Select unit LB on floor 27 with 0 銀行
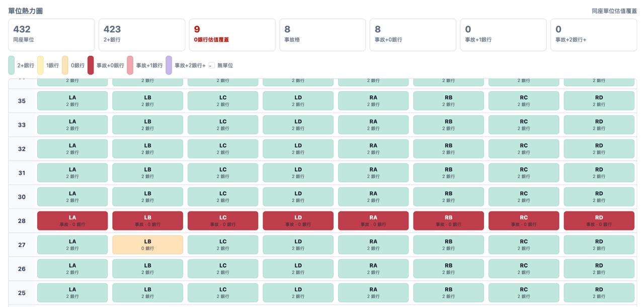 point(147,245)
